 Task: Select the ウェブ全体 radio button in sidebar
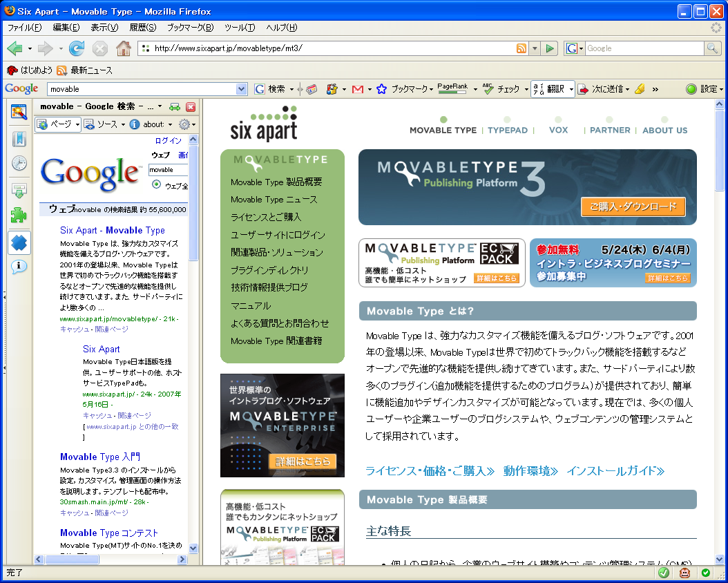point(156,185)
